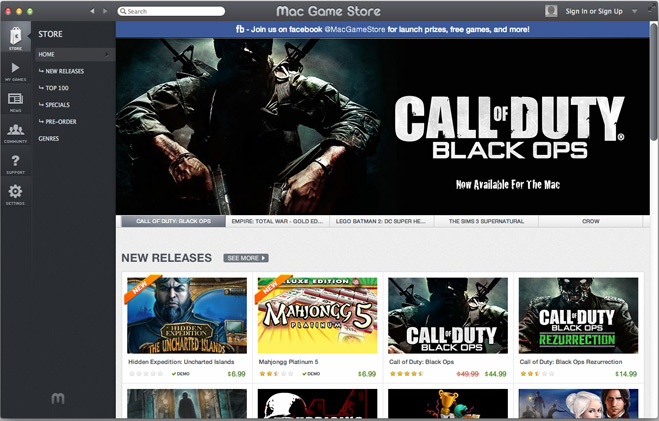Viewport: 659px width, 421px height.
Task: Click the Store sidebar heading
Action: point(50,34)
